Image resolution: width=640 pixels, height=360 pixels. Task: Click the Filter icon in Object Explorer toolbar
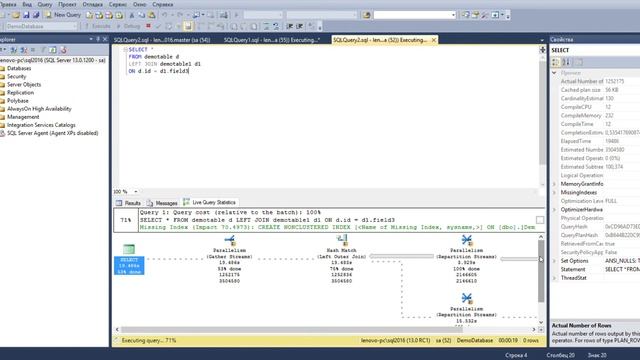43,50
